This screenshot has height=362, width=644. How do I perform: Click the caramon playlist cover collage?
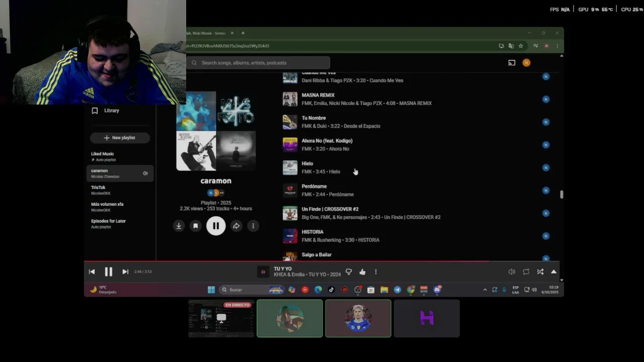[216, 131]
